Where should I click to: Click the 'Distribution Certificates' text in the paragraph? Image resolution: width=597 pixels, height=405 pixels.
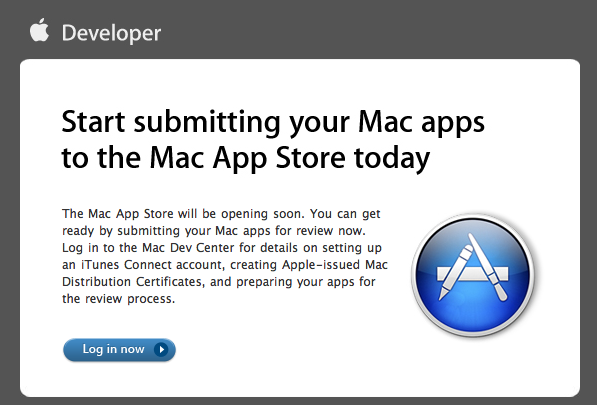pyautogui.click(x=132, y=282)
